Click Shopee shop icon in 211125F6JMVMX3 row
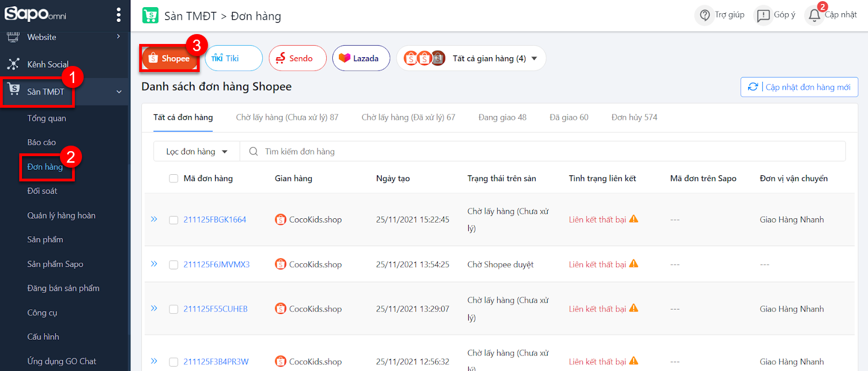The height and width of the screenshot is (371, 868). [281, 264]
